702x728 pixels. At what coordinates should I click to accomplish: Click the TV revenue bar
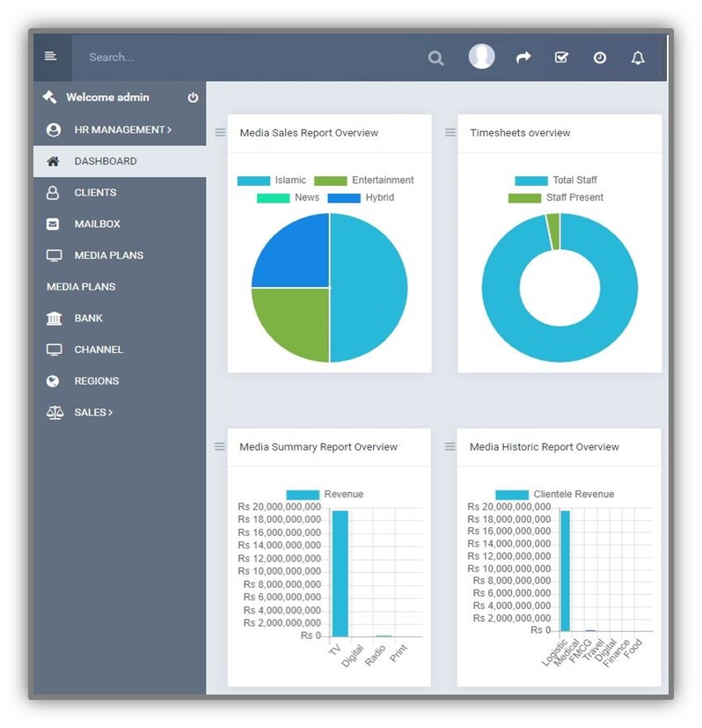tap(340, 574)
